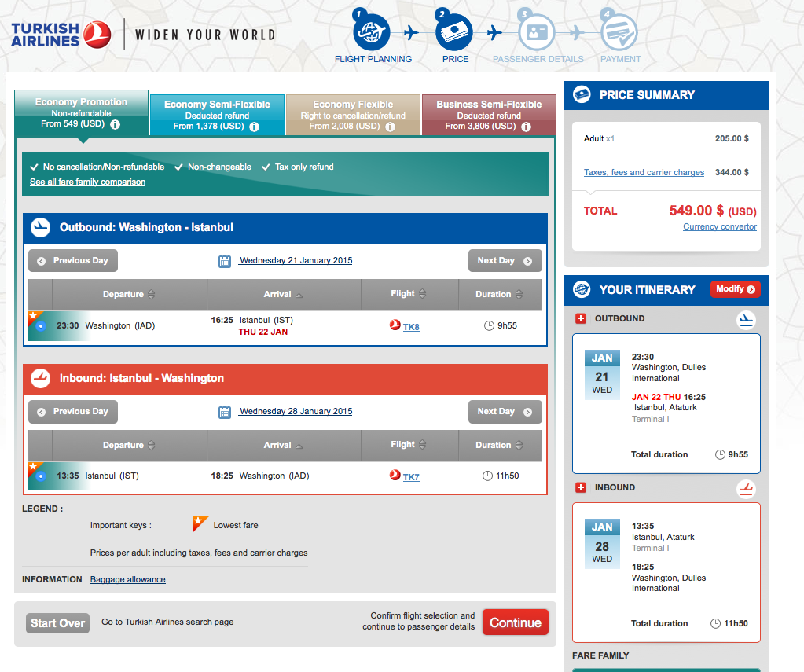This screenshot has height=672, width=804.
Task: Select the Economy Promotion fare tab
Action: pyautogui.click(x=81, y=113)
